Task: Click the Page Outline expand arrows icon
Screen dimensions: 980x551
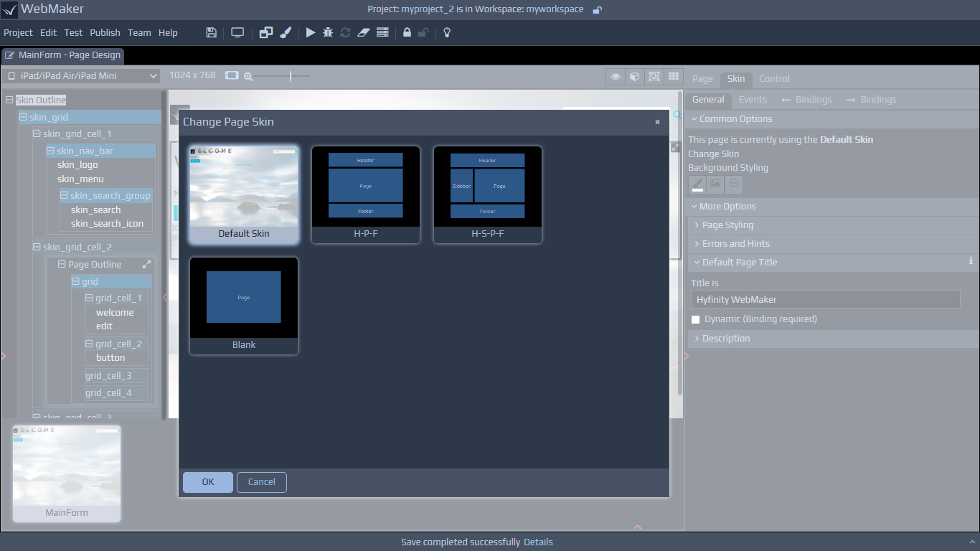Action: coord(146,264)
